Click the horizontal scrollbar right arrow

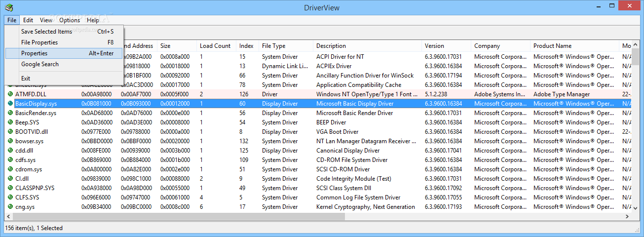tap(627, 217)
